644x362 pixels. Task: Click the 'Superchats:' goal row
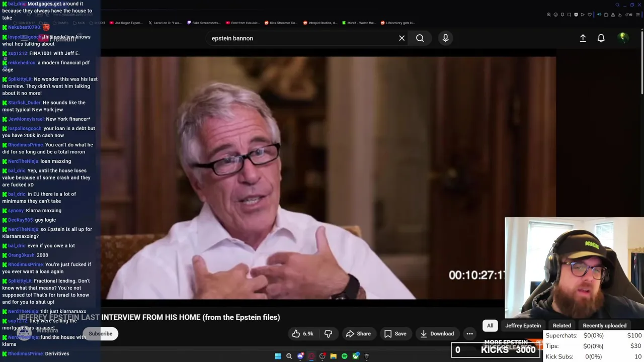(593, 335)
